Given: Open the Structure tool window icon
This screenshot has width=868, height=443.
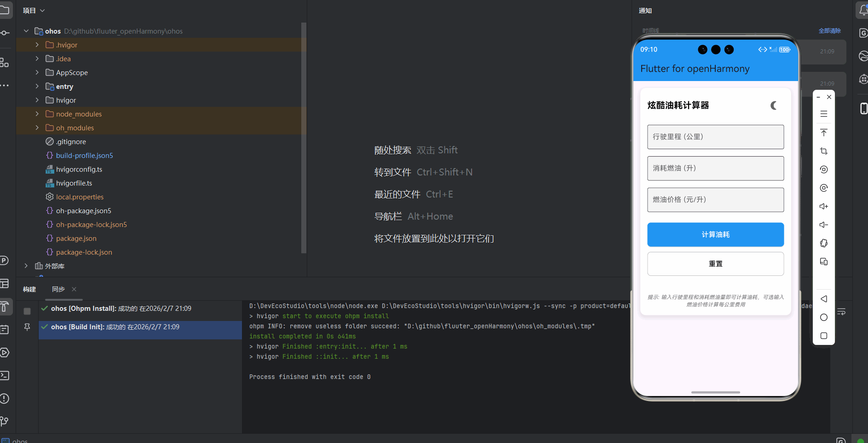Looking at the screenshot, I should pos(4,63).
